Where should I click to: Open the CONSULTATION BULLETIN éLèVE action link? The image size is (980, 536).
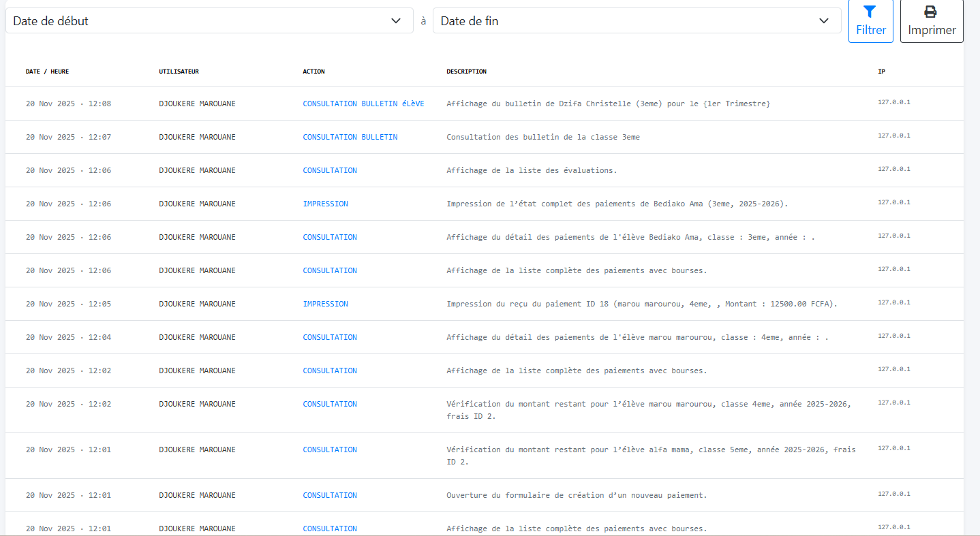[363, 104]
